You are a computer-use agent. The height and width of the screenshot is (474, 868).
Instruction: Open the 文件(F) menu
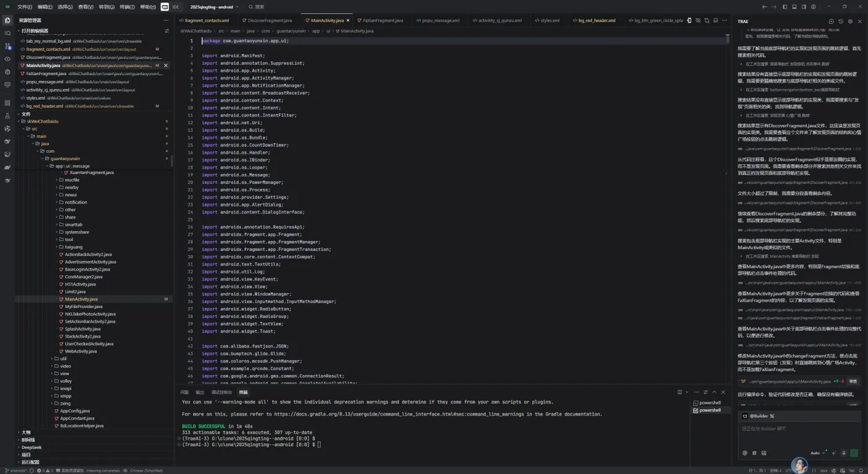point(25,7)
